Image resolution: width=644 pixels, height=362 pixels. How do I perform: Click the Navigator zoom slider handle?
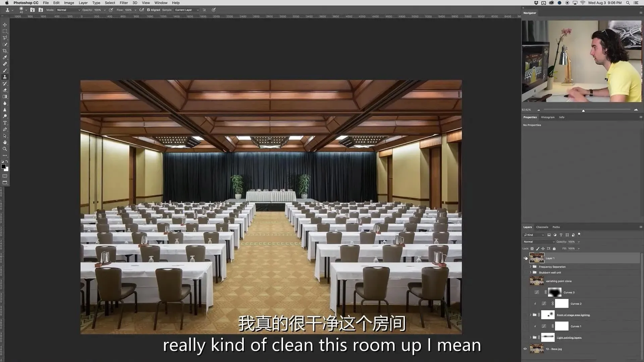click(x=583, y=110)
